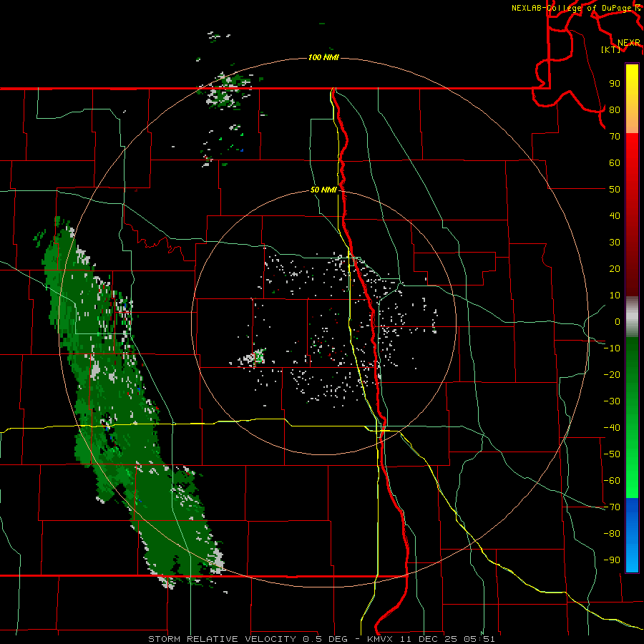
Task: Click the 40 scale value
Action: tap(615, 215)
